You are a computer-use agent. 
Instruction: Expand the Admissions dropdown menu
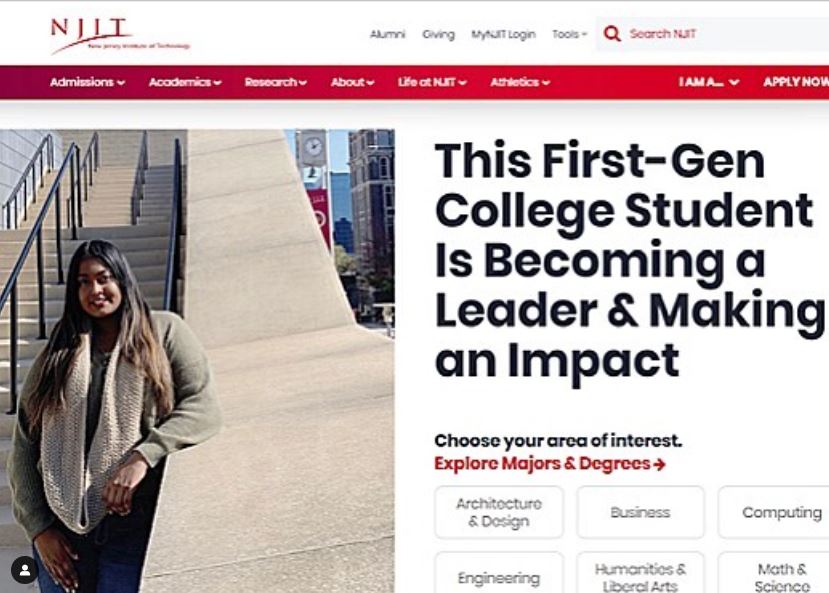click(87, 82)
